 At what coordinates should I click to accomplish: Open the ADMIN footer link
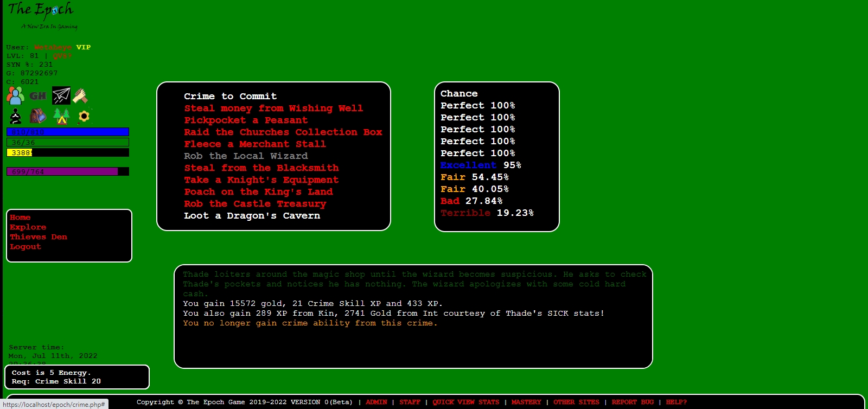(x=376, y=402)
